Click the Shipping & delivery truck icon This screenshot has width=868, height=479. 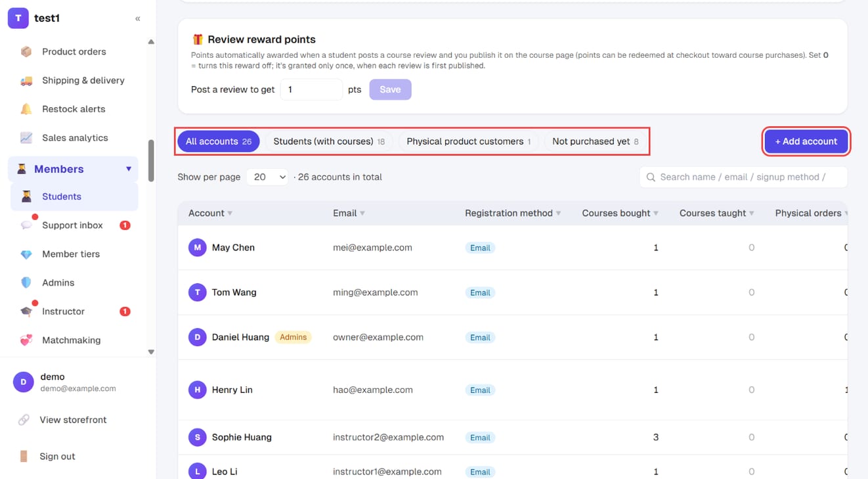coord(26,80)
